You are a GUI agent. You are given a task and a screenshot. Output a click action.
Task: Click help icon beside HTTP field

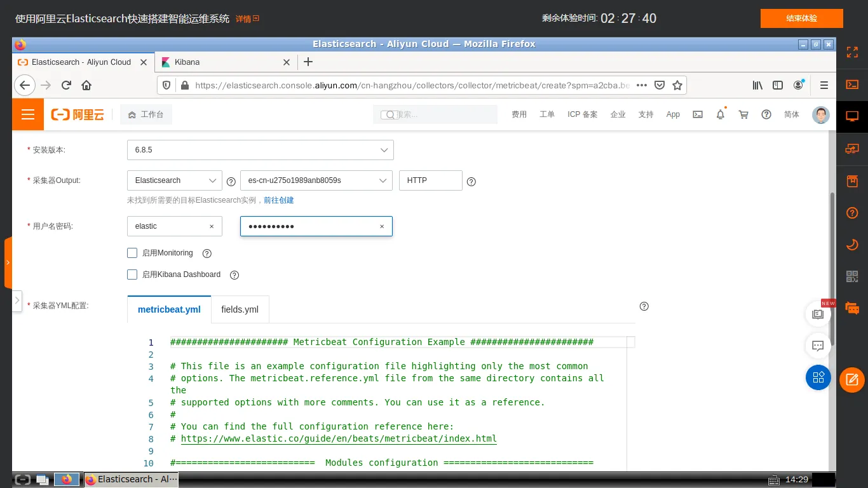click(x=471, y=181)
